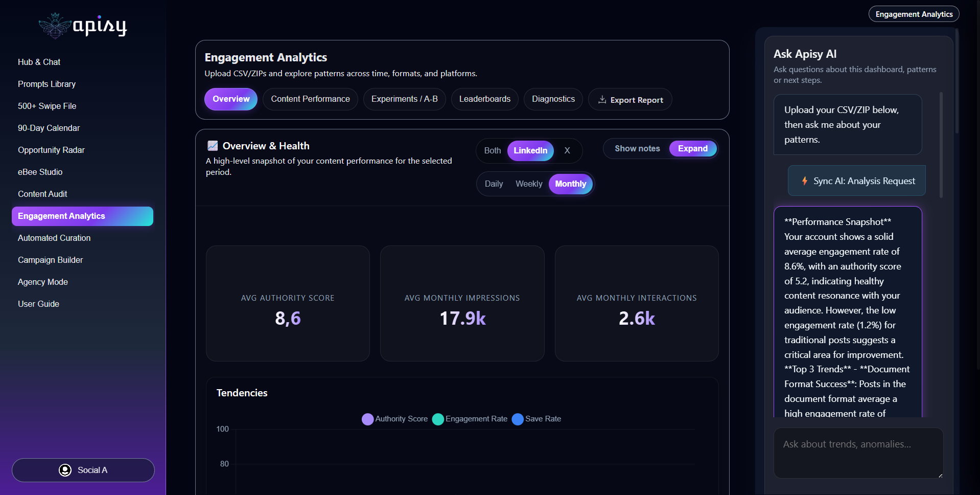Click the Export Report button
This screenshot has width=980, height=495.
(x=630, y=99)
